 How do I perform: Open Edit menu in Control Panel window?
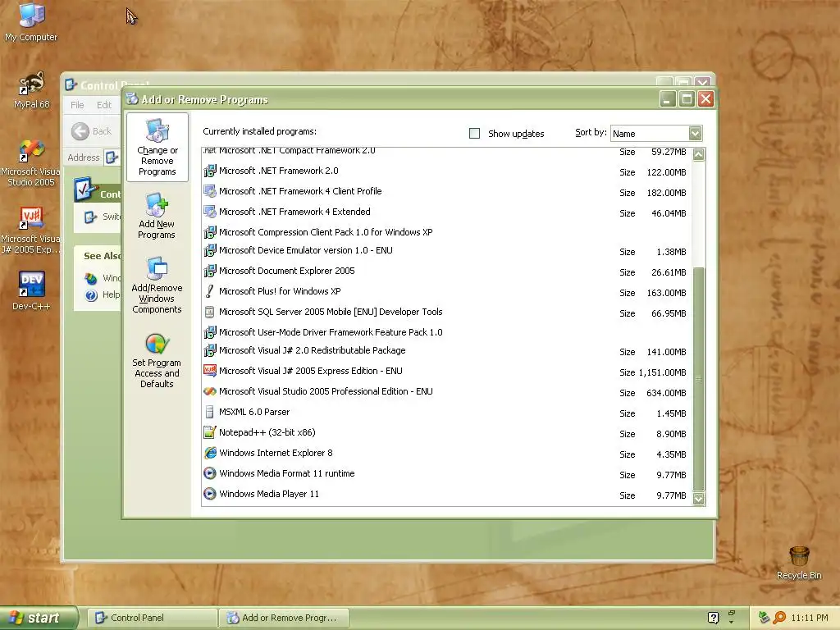pos(104,105)
